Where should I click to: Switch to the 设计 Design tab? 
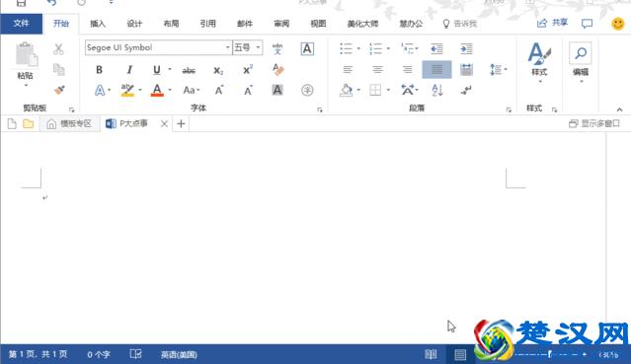pos(134,24)
